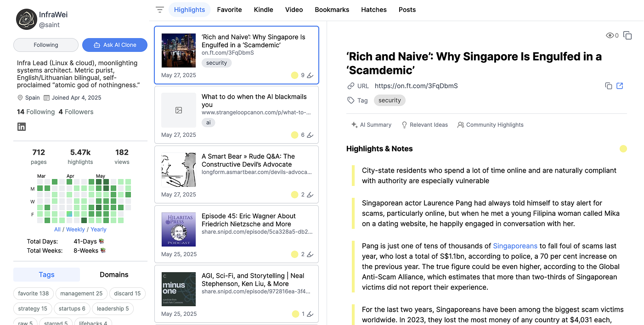Open 'What to do when the AI blackmails you'
644x325 pixels.
254,101
